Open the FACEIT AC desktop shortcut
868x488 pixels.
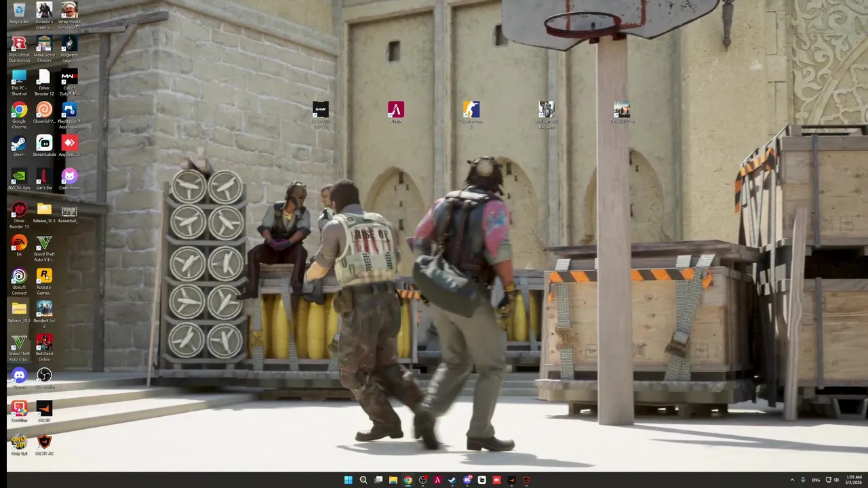point(44,445)
